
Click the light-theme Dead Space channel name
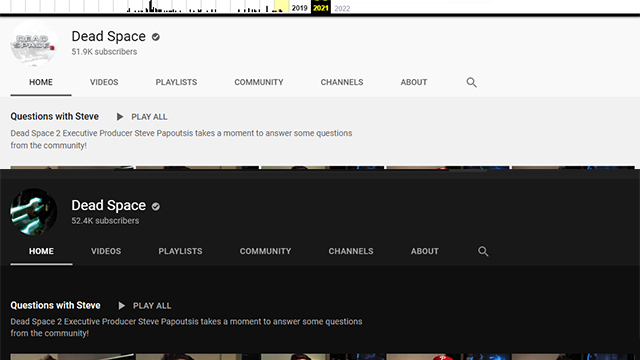pyautogui.click(x=109, y=36)
